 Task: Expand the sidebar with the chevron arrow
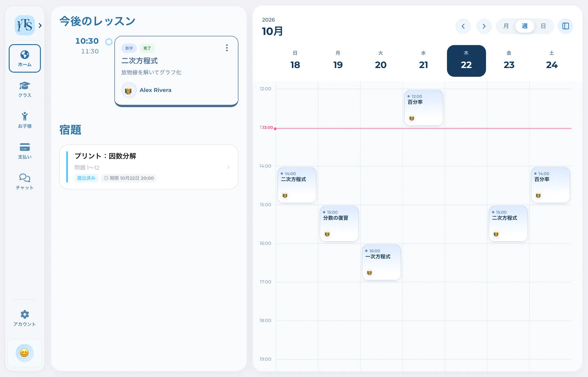click(x=40, y=26)
